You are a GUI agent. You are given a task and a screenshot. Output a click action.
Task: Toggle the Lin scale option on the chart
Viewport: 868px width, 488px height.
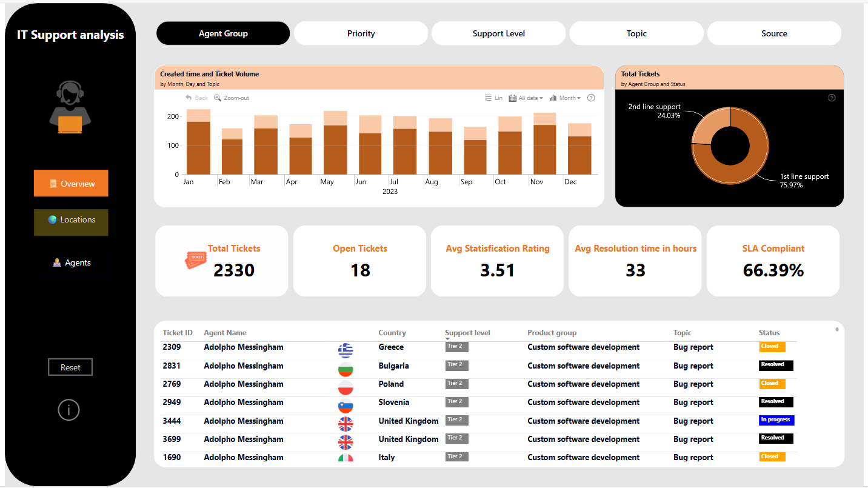pos(494,98)
